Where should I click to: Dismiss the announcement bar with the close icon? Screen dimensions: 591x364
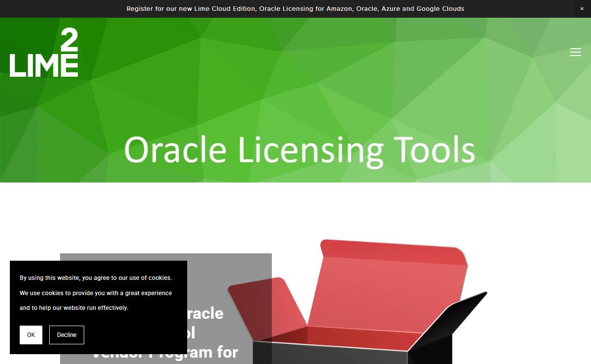582,9
